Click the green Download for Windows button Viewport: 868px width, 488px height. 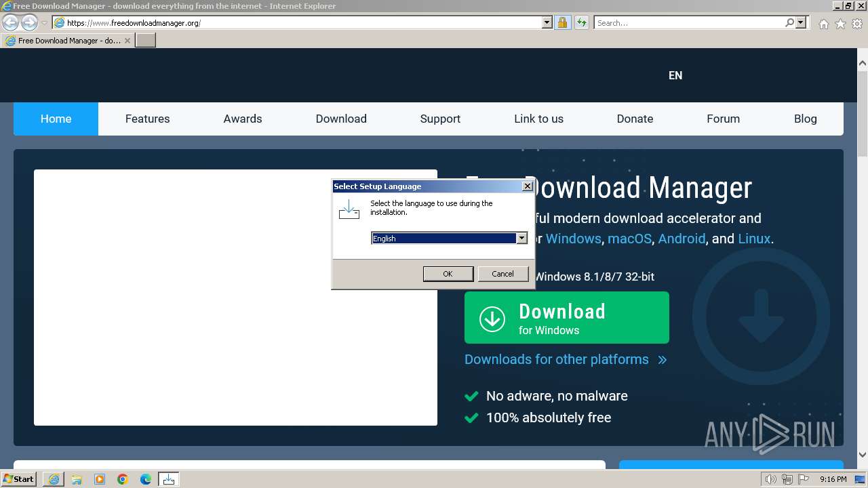567,318
